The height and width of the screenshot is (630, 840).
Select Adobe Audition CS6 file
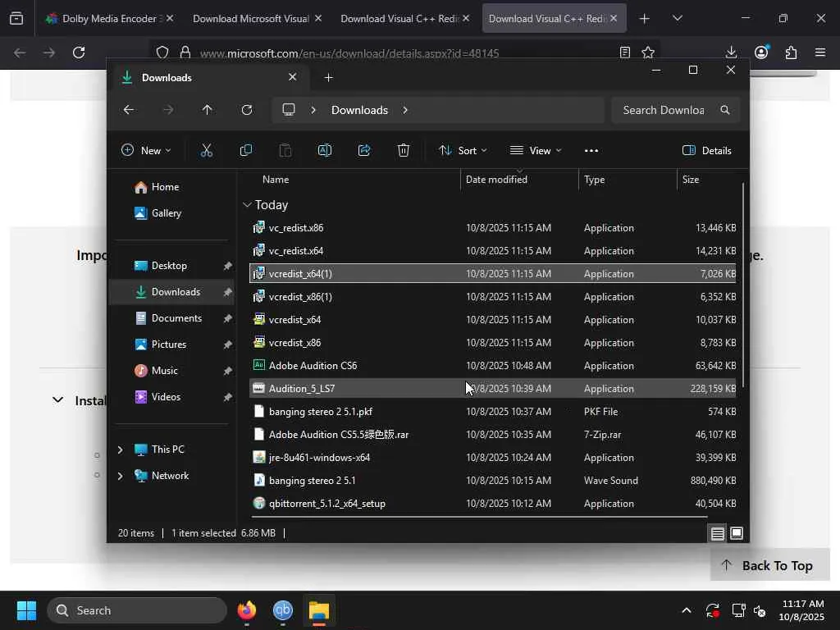492,366
